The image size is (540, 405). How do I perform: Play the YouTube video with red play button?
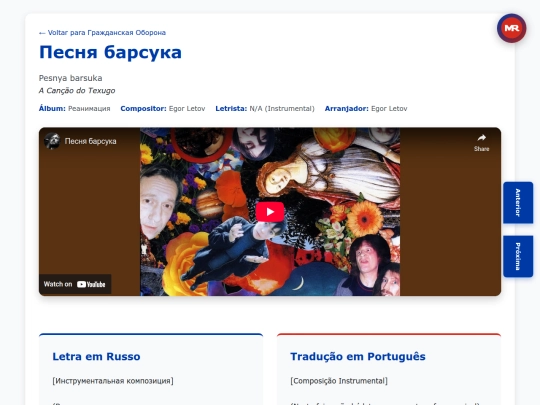[x=270, y=212]
